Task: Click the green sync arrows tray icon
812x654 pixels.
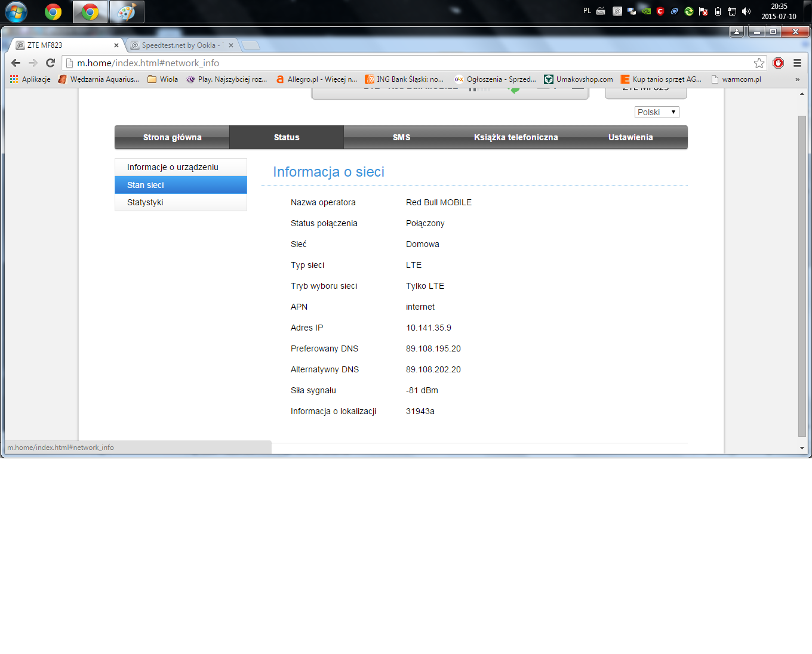Action: 689,11
